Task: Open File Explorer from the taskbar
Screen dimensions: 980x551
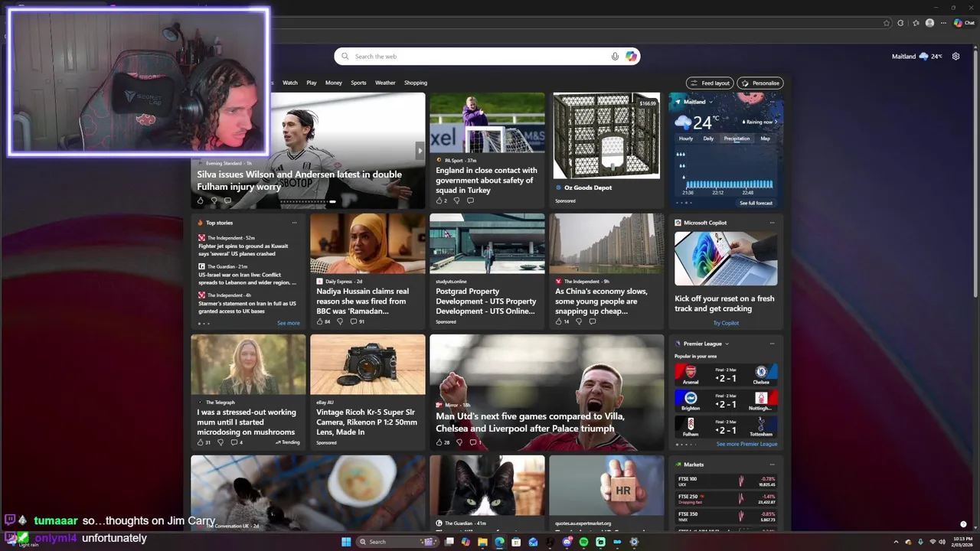Action: point(482,542)
